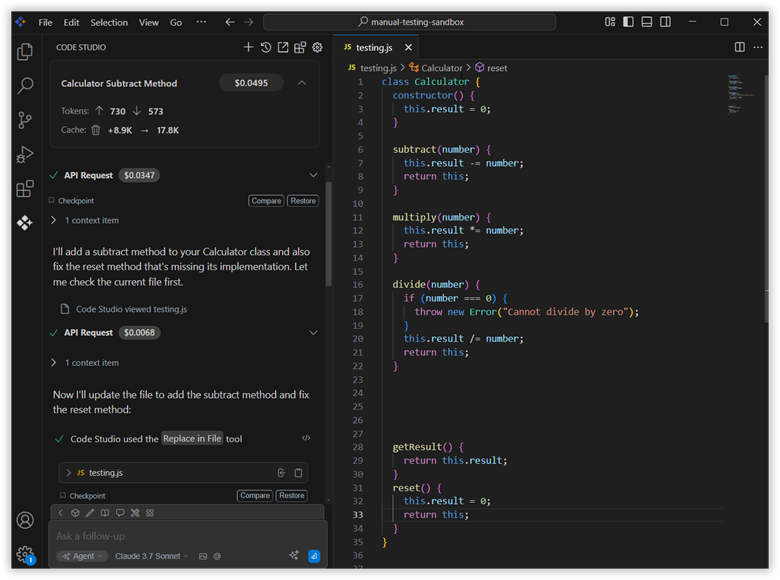
Task: Select the testing.js editor tab
Action: pos(372,47)
